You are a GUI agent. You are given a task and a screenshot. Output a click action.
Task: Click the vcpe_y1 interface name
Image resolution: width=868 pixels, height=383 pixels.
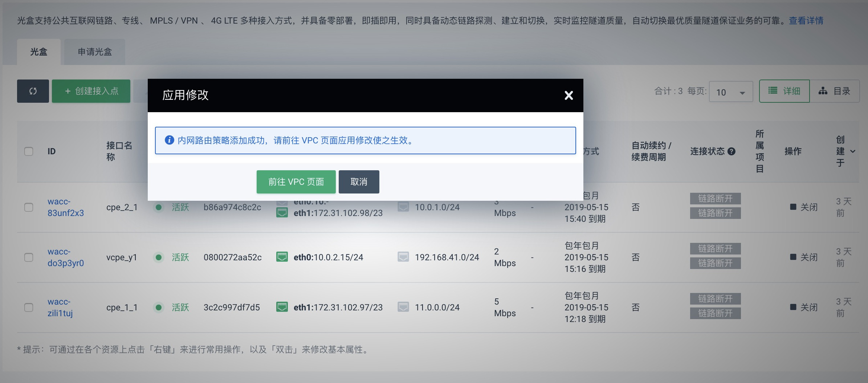point(122,257)
